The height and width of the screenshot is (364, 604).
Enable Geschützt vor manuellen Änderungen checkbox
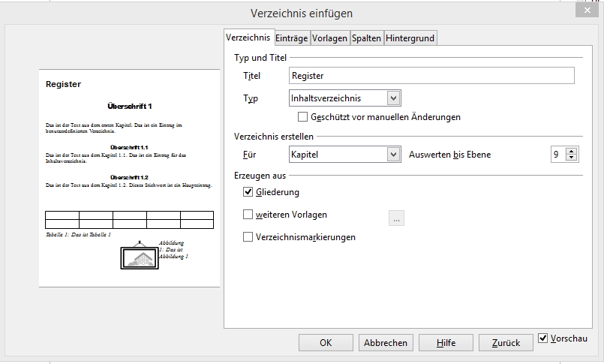[x=303, y=117]
